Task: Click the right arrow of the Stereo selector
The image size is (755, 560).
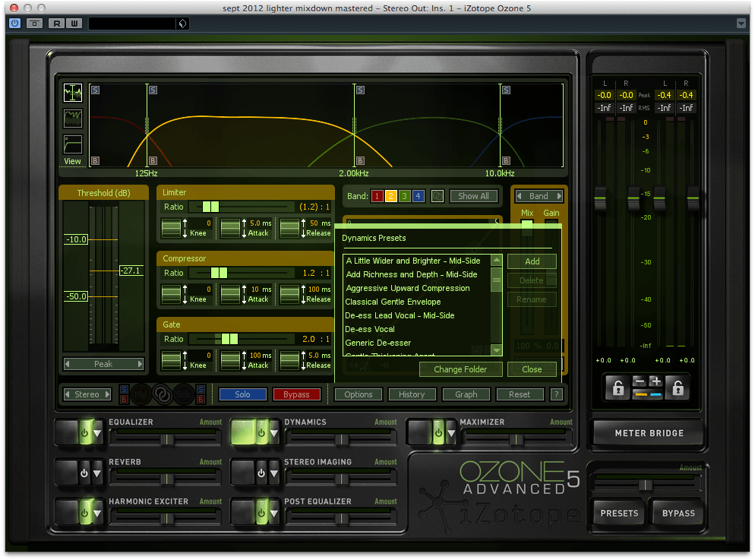Action: coord(107,394)
